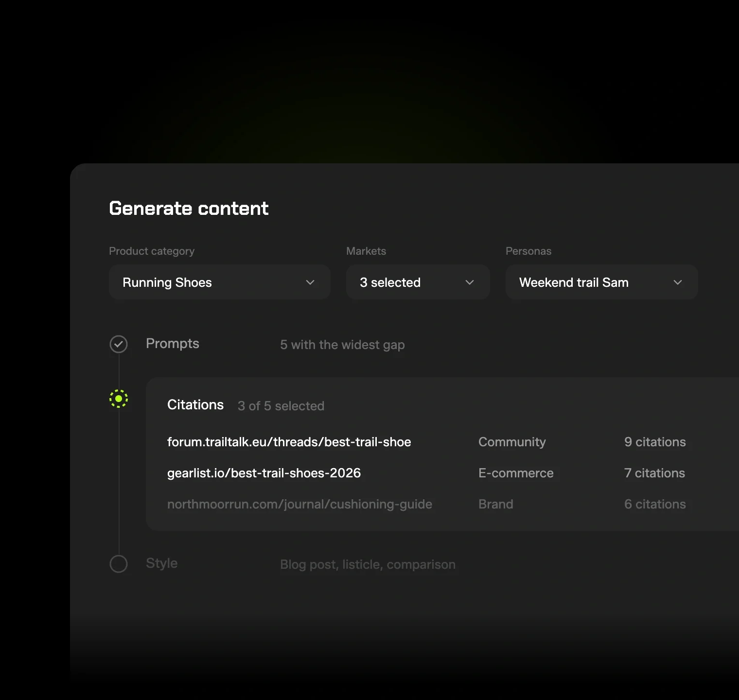The width and height of the screenshot is (739, 700).
Task: Click the 3 of 5 selected text
Action: click(x=281, y=406)
